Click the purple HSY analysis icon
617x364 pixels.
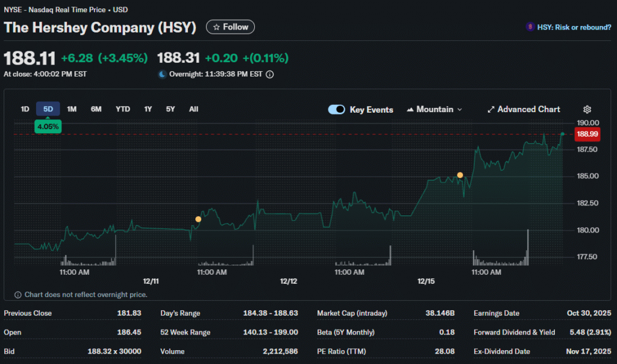click(530, 27)
